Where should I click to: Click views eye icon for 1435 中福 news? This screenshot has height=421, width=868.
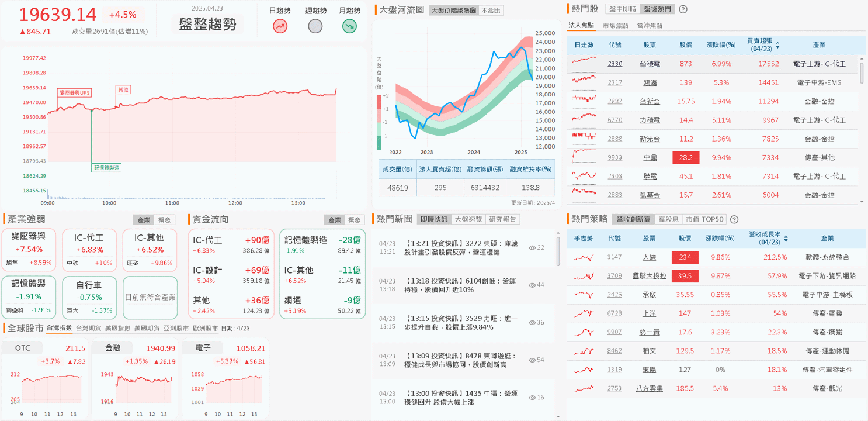pyautogui.click(x=532, y=398)
